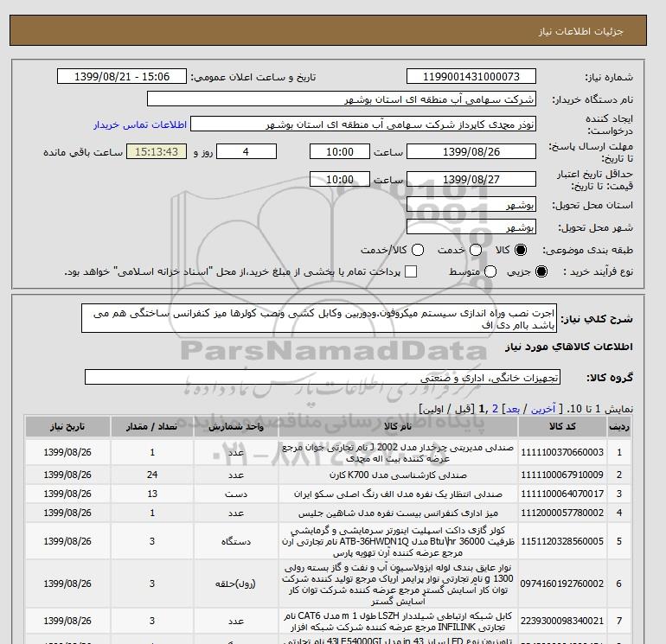This screenshot has height=644, width=666.
Task: Click the کد کالا column header
Action: click(562, 427)
